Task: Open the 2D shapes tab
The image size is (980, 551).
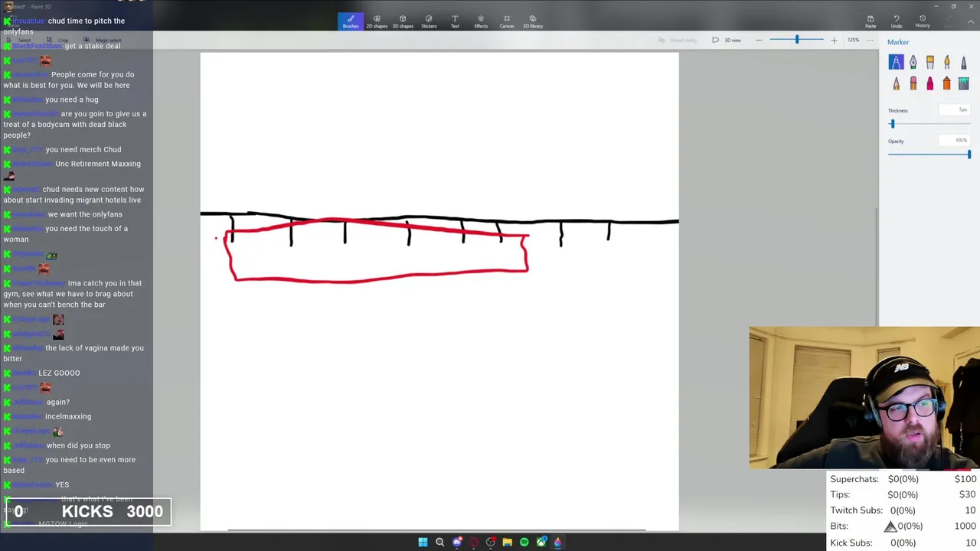Action: [377, 21]
